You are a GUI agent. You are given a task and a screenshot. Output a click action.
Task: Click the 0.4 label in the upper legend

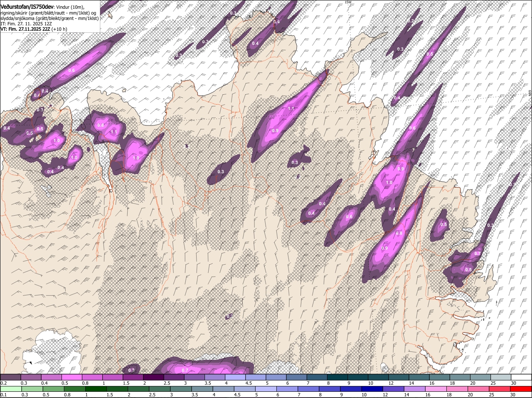click(44, 383)
